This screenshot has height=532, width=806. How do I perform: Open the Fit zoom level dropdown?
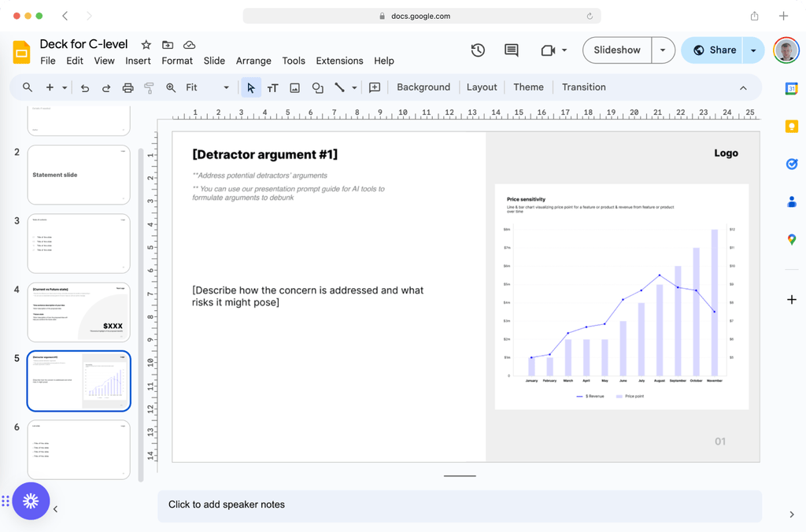pyautogui.click(x=208, y=87)
